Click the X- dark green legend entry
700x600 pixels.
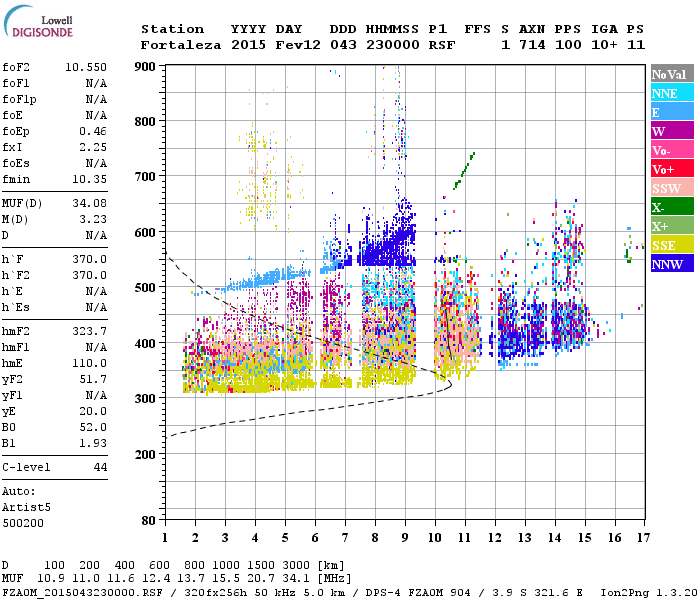coord(671,207)
